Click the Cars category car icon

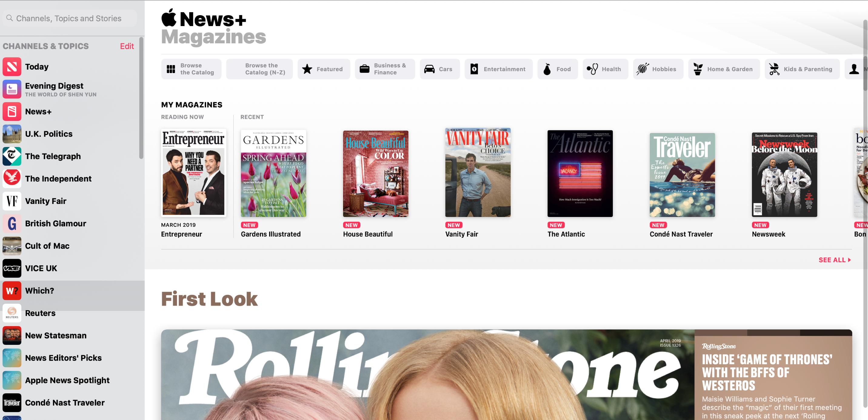point(429,69)
